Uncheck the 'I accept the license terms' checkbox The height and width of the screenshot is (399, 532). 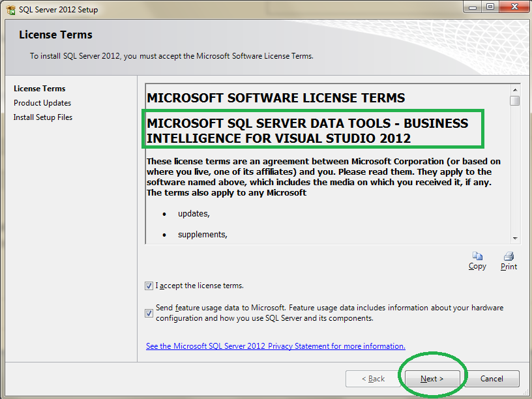tap(149, 286)
